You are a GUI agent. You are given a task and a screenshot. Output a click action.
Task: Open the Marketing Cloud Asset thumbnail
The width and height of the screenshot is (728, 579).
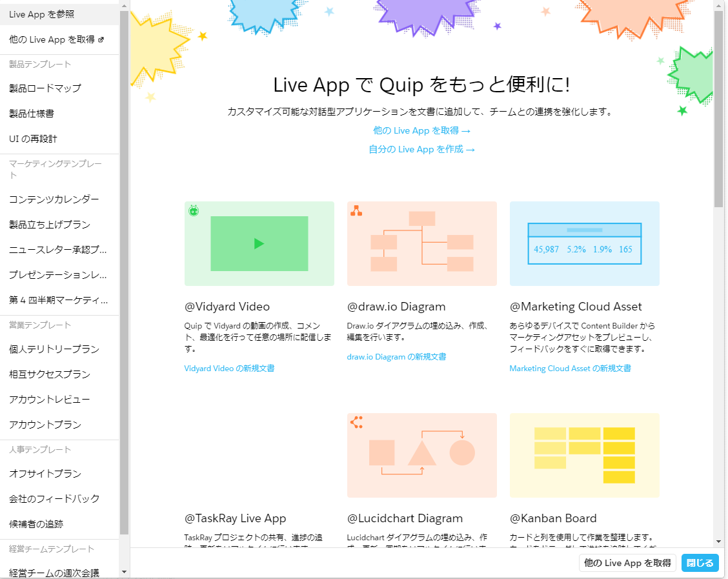coord(584,243)
